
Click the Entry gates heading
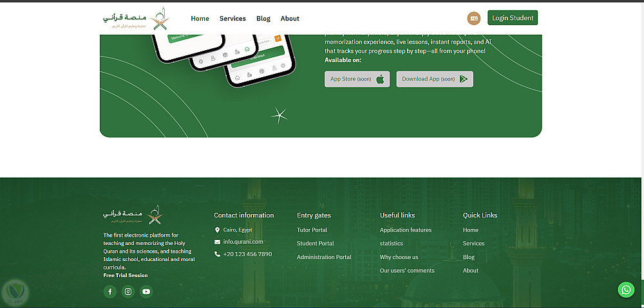coord(314,215)
